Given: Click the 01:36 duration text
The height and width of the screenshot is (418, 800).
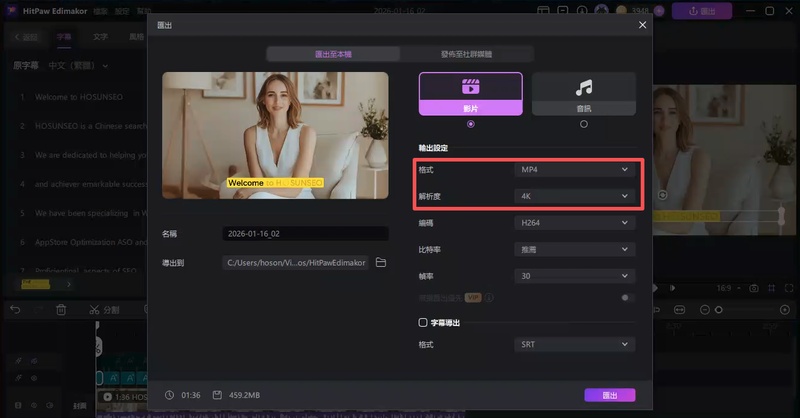Looking at the screenshot, I should (x=191, y=395).
